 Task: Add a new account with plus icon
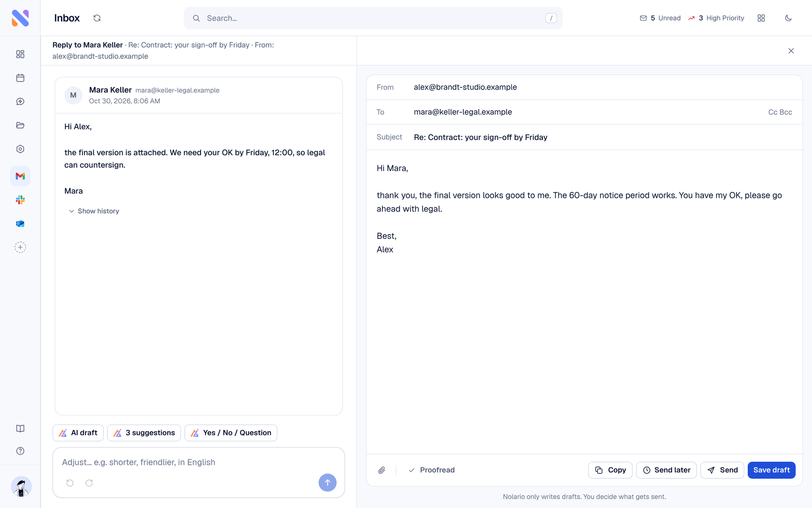(20, 247)
